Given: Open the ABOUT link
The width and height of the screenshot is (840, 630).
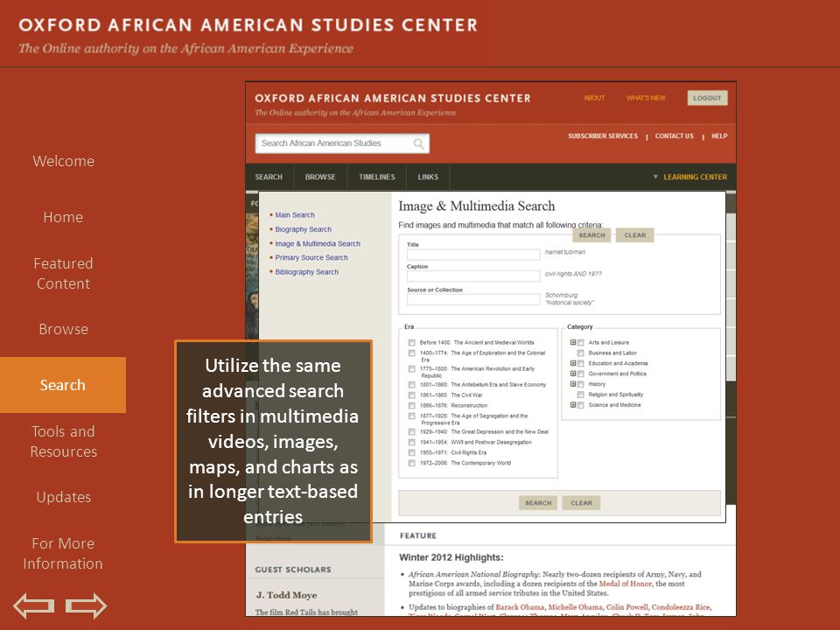Looking at the screenshot, I should [x=594, y=98].
